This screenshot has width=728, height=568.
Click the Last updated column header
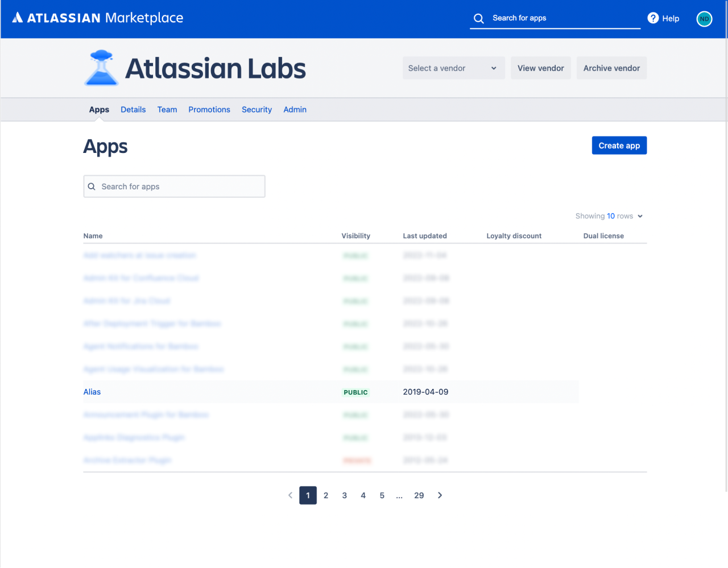tap(425, 236)
